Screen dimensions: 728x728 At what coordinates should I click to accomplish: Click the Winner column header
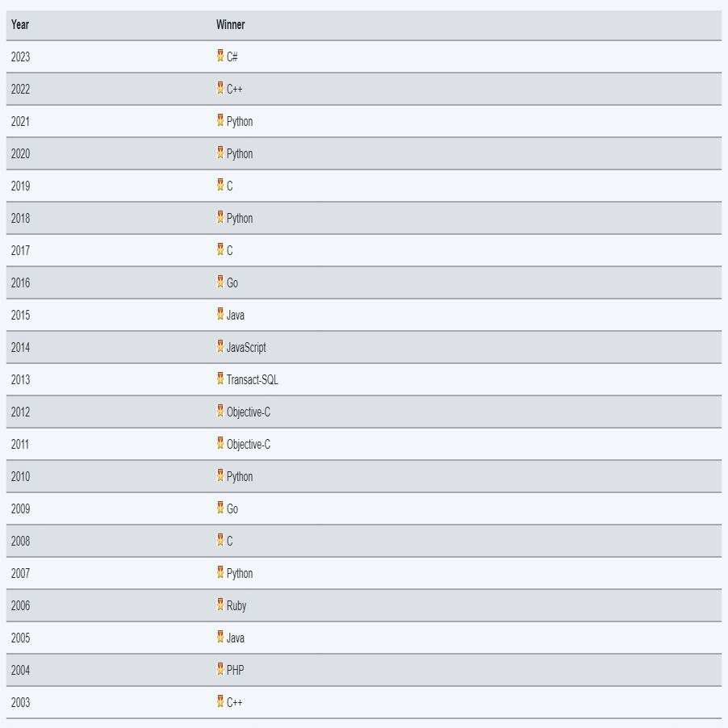[230, 24]
